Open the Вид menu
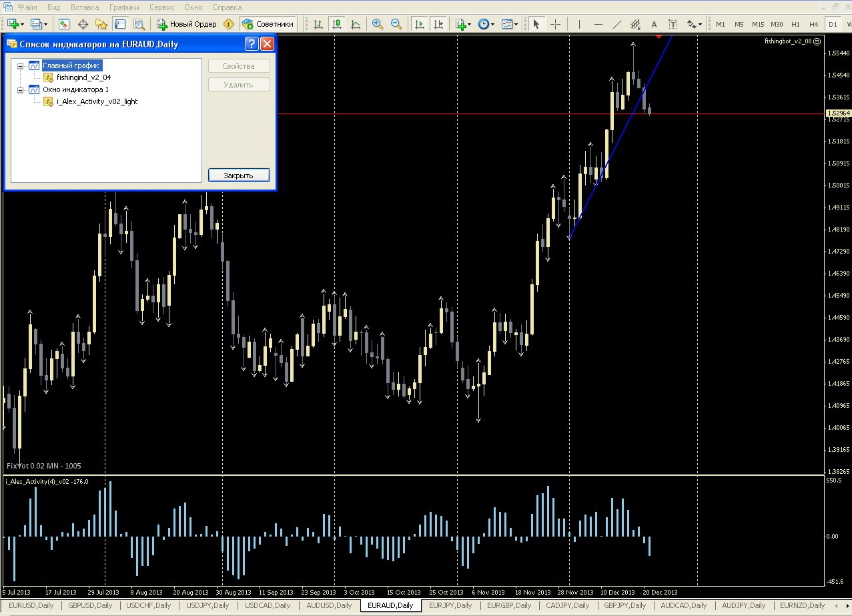Screen dimensions: 852x616 coord(55,7)
